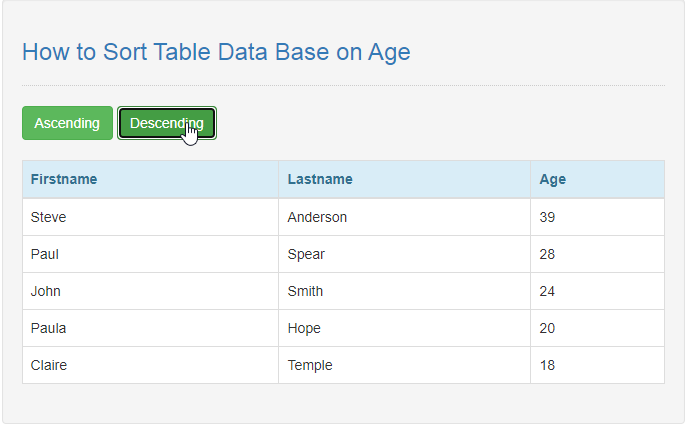
Task: Select the Lastname column header
Action: [405, 180]
